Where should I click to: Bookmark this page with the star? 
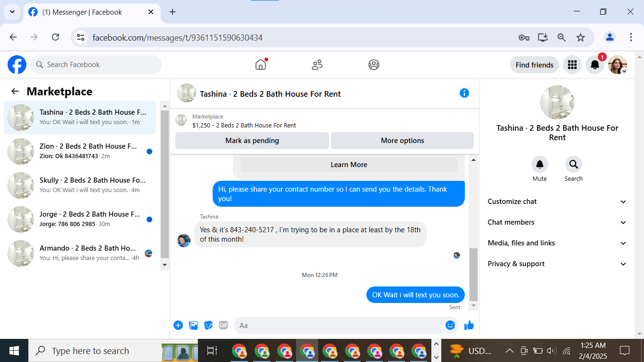(580, 37)
